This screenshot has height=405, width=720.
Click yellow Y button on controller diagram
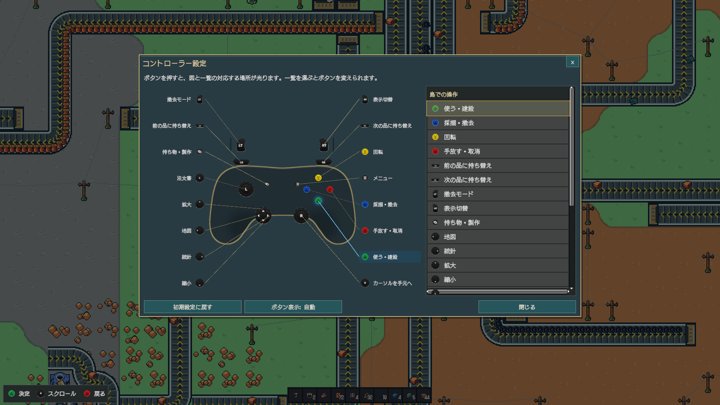pos(318,178)
